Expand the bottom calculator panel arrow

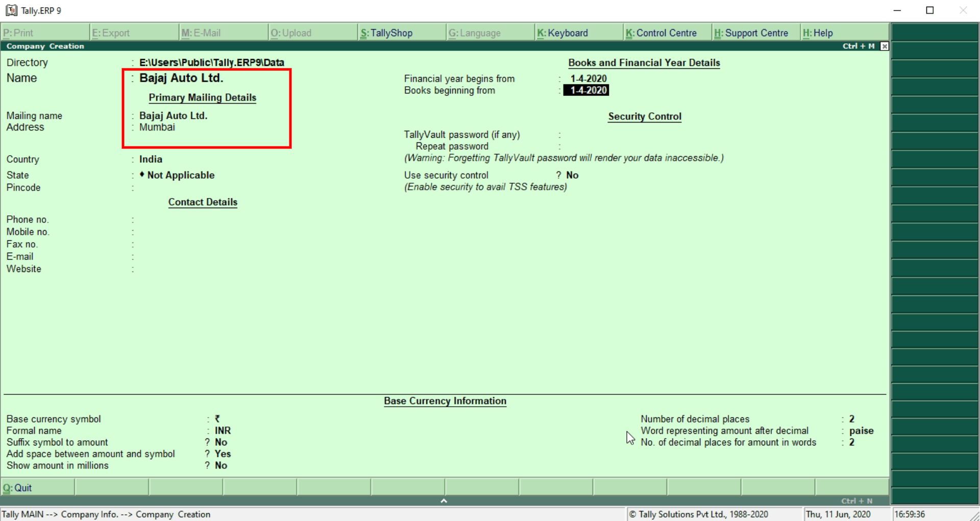[444, 501]
